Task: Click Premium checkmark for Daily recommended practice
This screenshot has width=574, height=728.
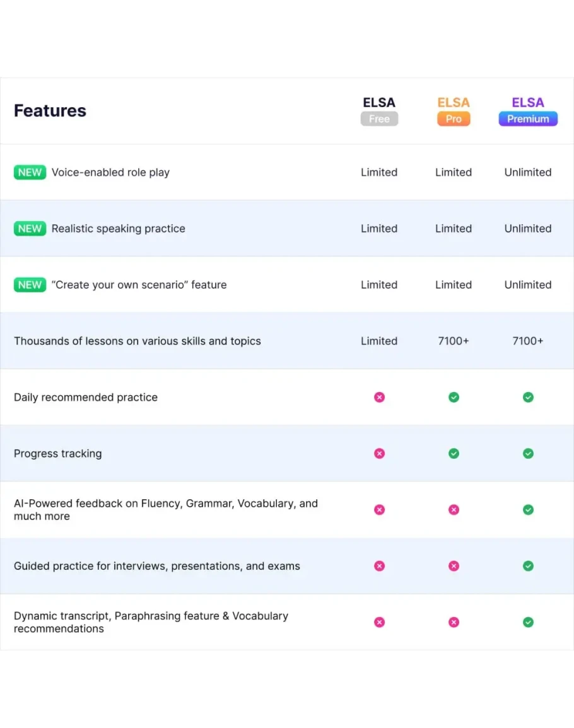Action: click(528, 397)
